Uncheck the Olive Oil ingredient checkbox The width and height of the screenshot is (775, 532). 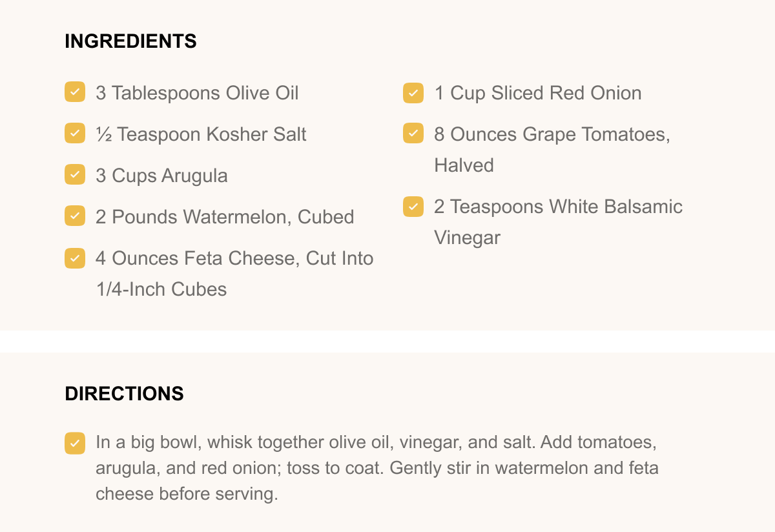coord(75,92)
